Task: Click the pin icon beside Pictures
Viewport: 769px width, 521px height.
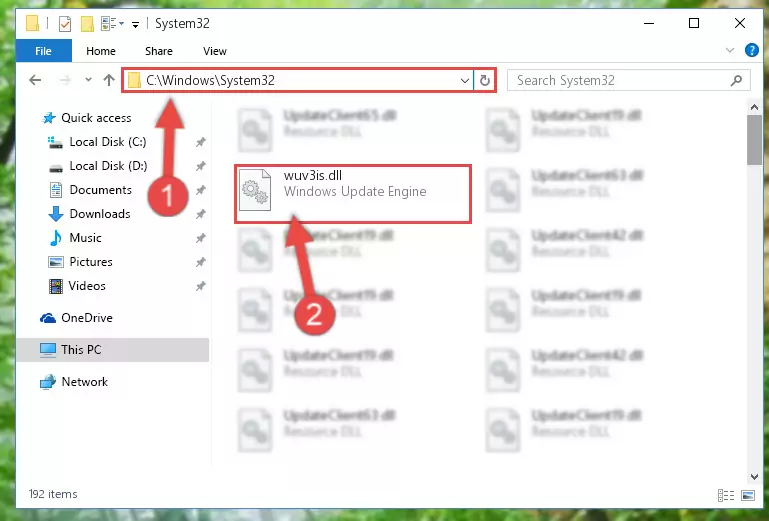Action: (x=201, y=262)
